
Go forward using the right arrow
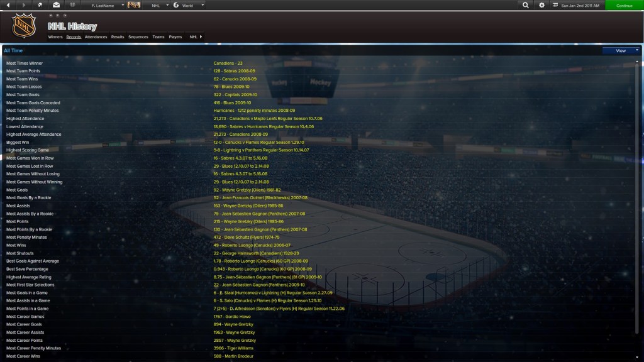point(24,5)
